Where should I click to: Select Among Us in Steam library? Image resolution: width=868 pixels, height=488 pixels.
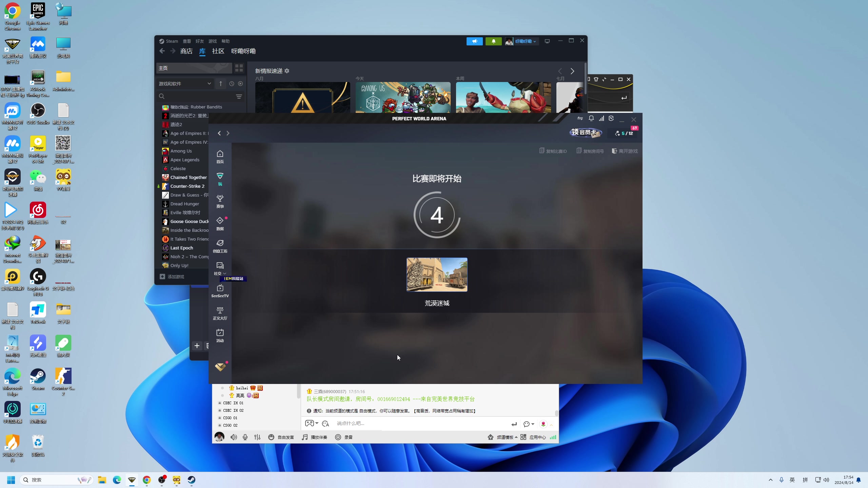(x=181, y=151)
